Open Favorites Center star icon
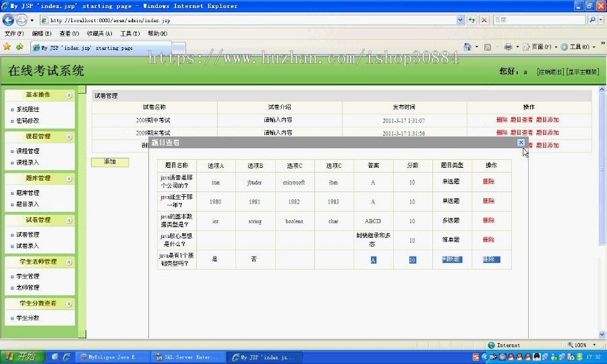This screenshot has width=607, height=364. 7,47
